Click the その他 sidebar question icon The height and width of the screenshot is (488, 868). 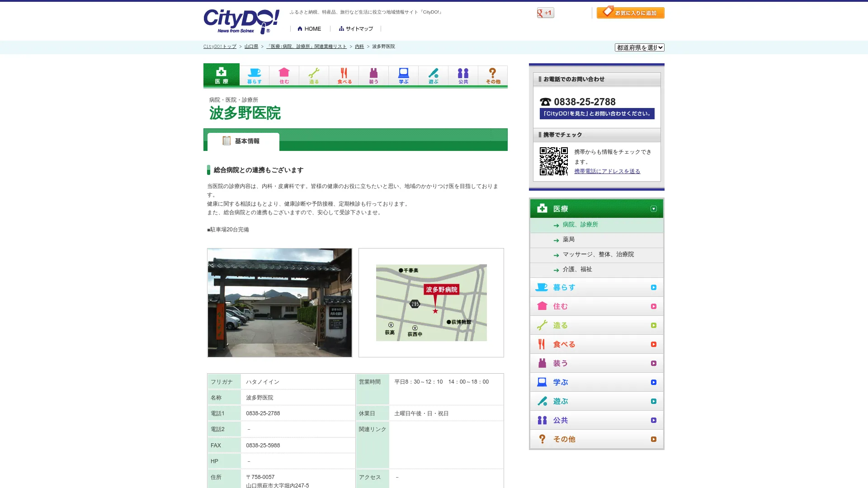542,439
